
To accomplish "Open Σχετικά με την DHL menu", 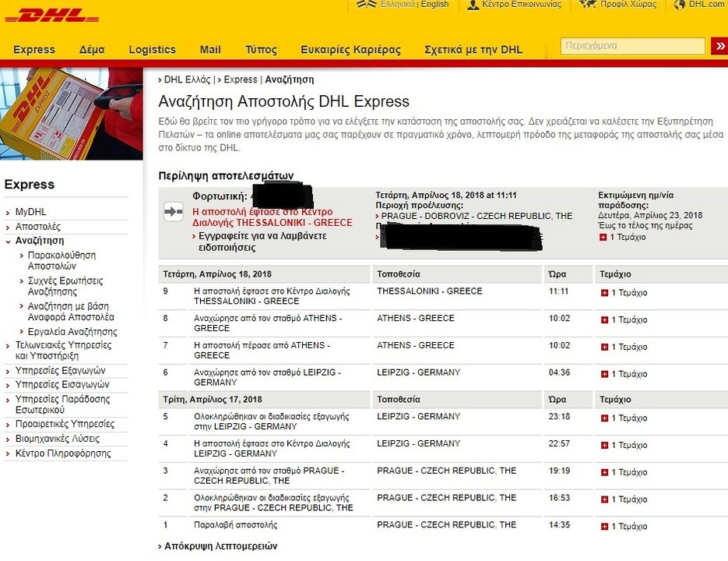I will point(473,50).
